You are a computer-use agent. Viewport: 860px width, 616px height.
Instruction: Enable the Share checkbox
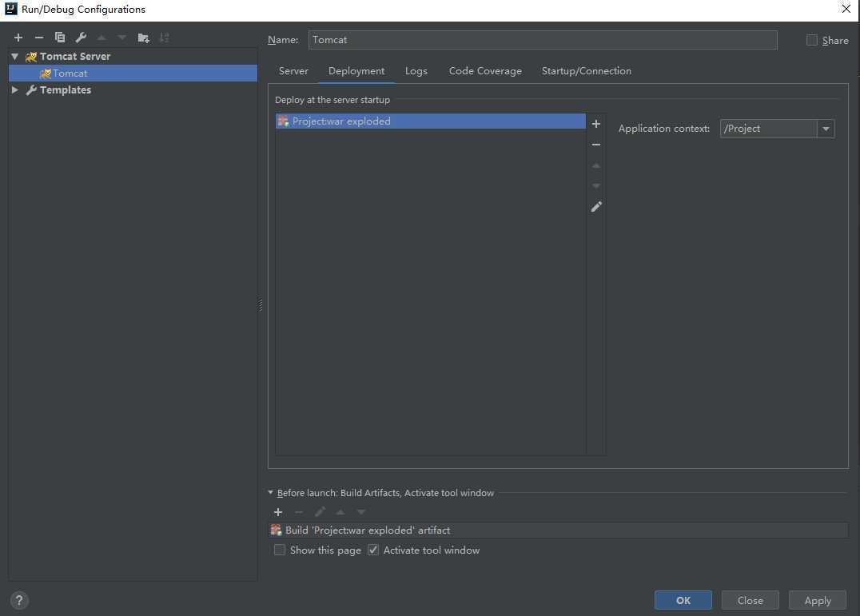(812, 40)
